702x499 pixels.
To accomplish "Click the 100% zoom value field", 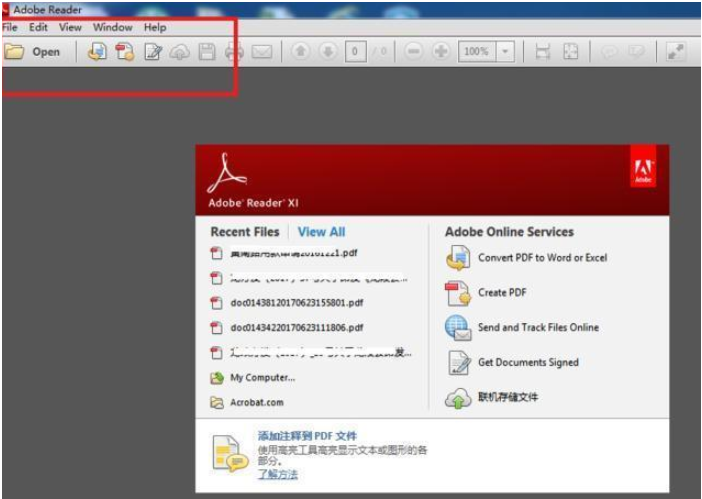I will click(x=477, y=51).
